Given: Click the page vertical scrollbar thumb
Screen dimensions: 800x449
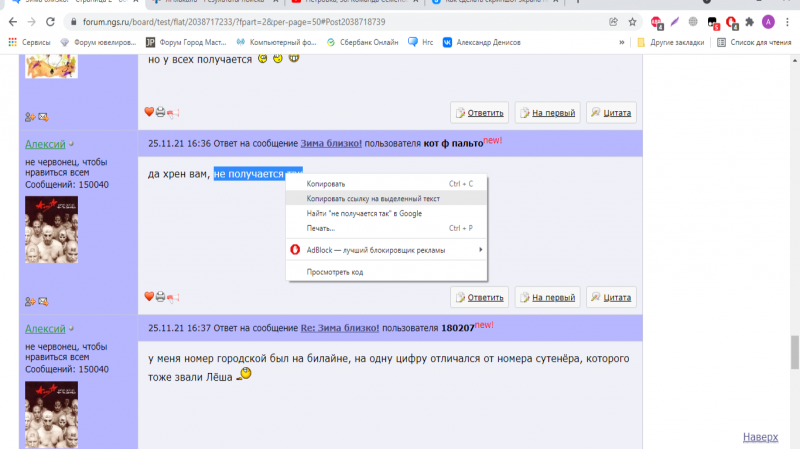Looking at the screenshot, I should 795,352.
